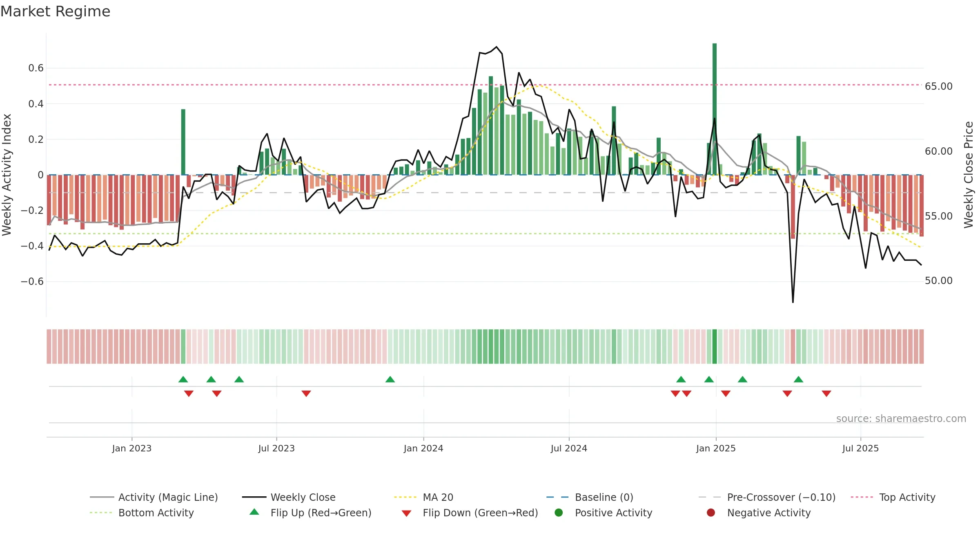The image size is (980, 551).
Task: Click the 60.00 price axis tick
Action: [939, 151]
